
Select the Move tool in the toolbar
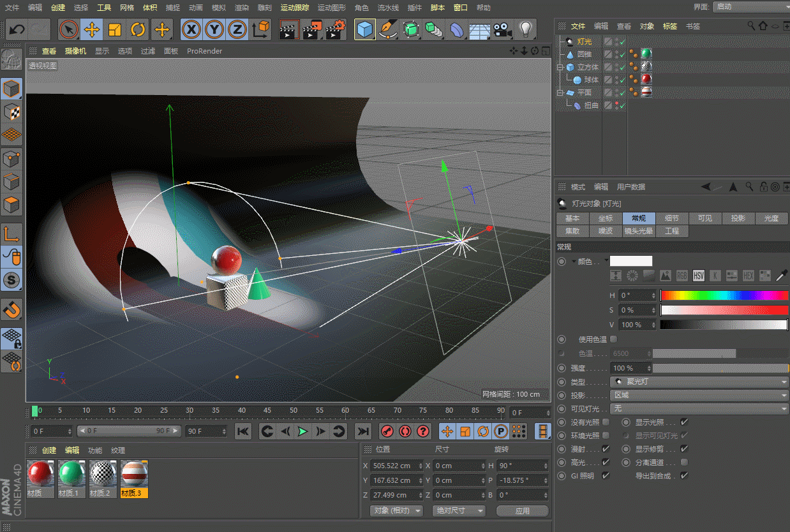pos(91,29)
